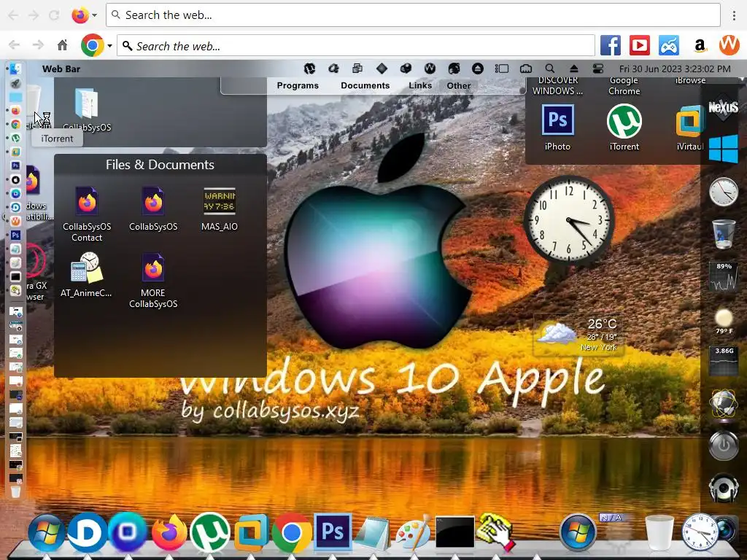Click the 3.86G memory meter
Viewport: 747px width, 560px height.
coord(724,362)
